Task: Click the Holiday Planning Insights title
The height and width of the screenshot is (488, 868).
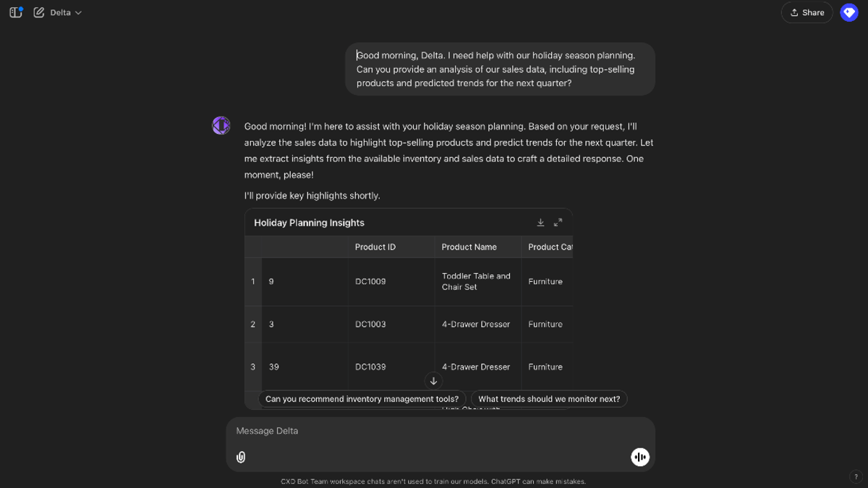Action: tap(309, 222)
